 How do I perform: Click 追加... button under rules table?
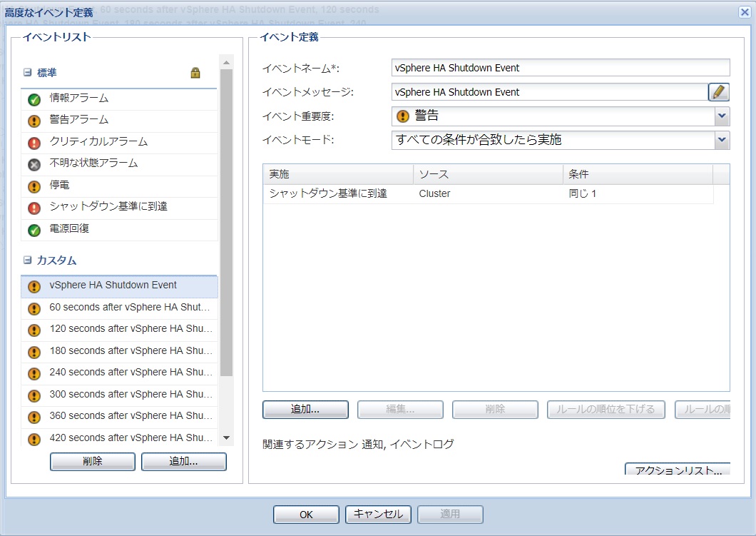tap(305, 410)
